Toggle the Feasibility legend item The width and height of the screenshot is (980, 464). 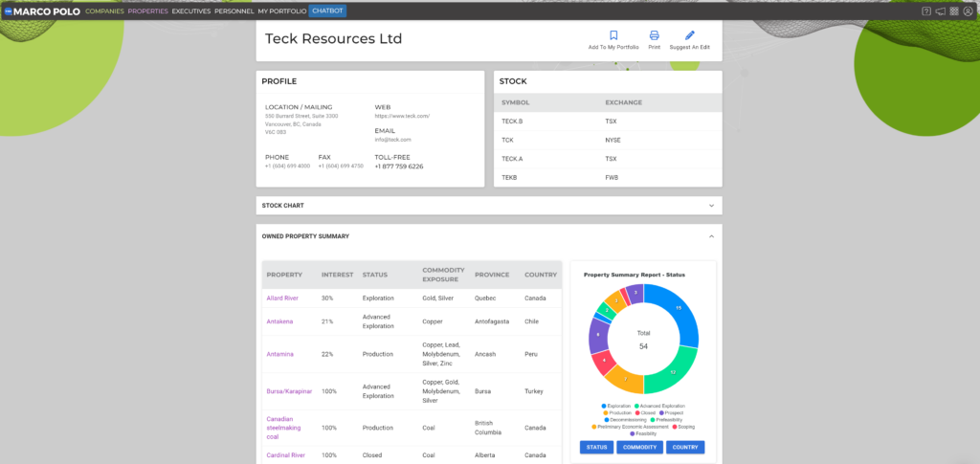pos(643,433)
